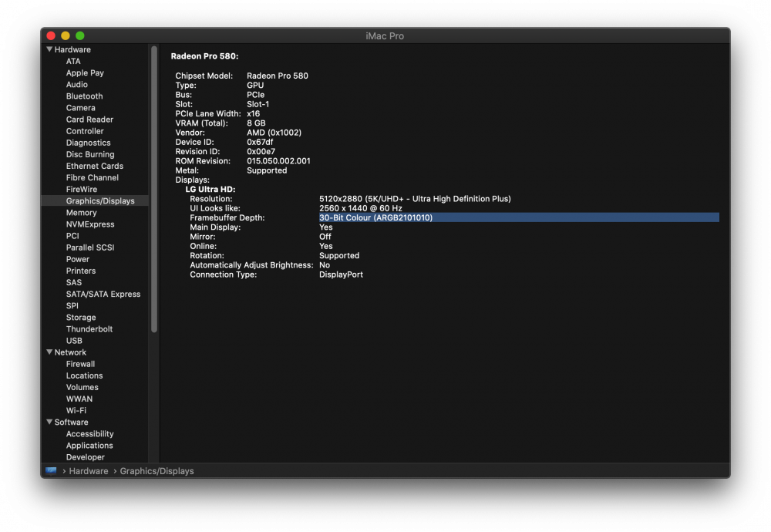The image size is (771, 532).
Task: Select Printers in the sidebar
Action: [x=81, y=271]
